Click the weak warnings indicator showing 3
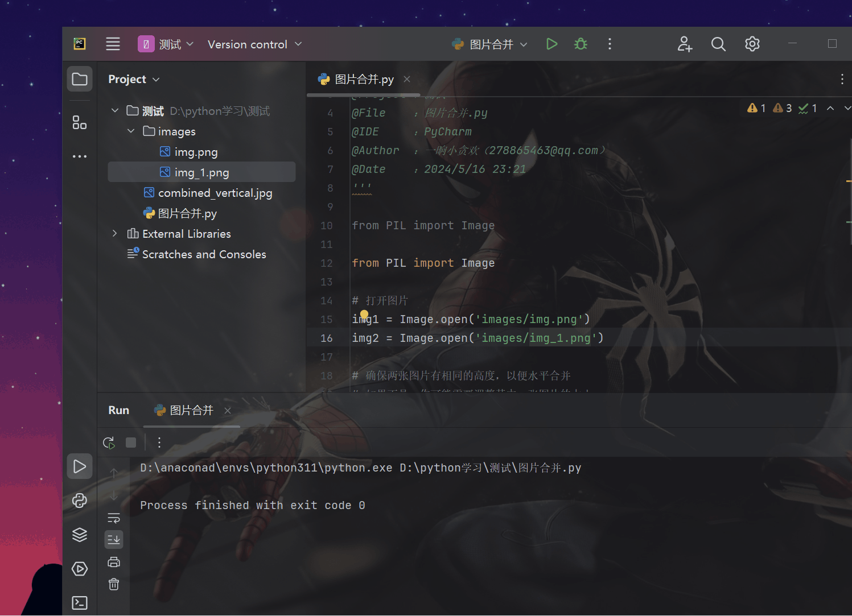The width and height of the screenshot is (852, 616). [782, 108]
